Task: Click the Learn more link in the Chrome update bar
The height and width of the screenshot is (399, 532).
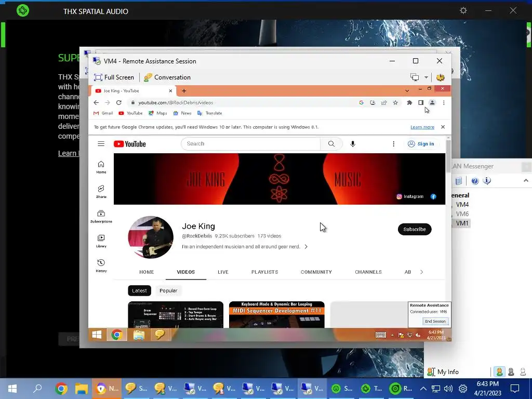Action: pyautogui.click(x=422, y=127)
